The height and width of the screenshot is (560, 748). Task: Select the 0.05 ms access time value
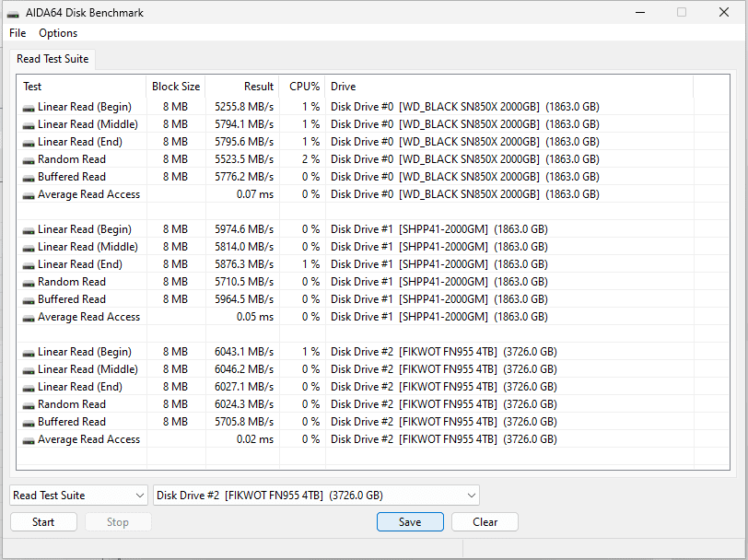pyautogui.click(x=255, y=317)
